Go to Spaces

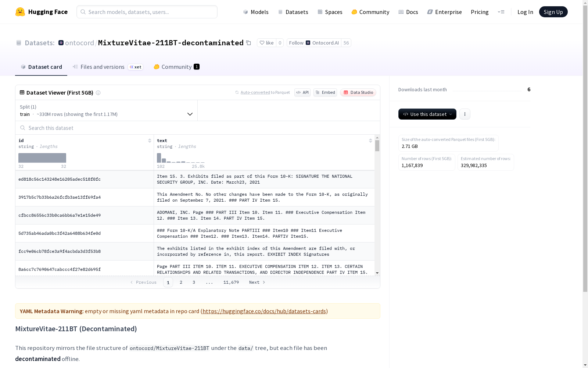click(x=330, y=12)
